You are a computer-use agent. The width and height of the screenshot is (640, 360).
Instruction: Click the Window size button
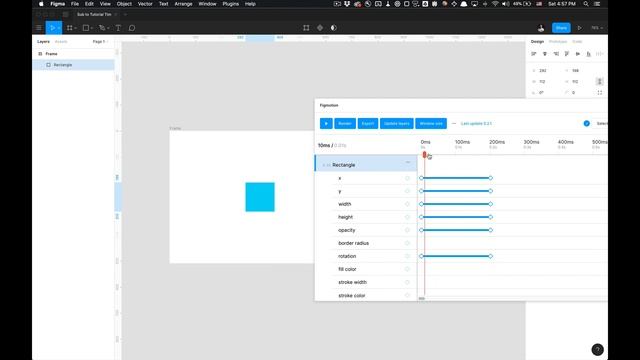pos(431,123)
